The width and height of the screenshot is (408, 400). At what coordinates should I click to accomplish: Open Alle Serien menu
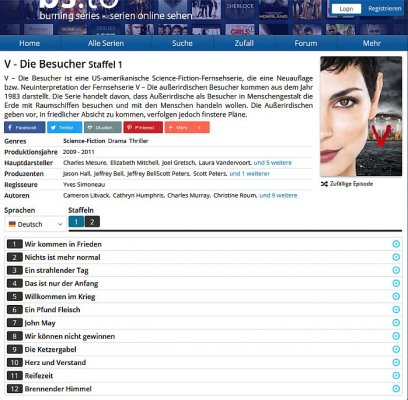click(106, 43)
